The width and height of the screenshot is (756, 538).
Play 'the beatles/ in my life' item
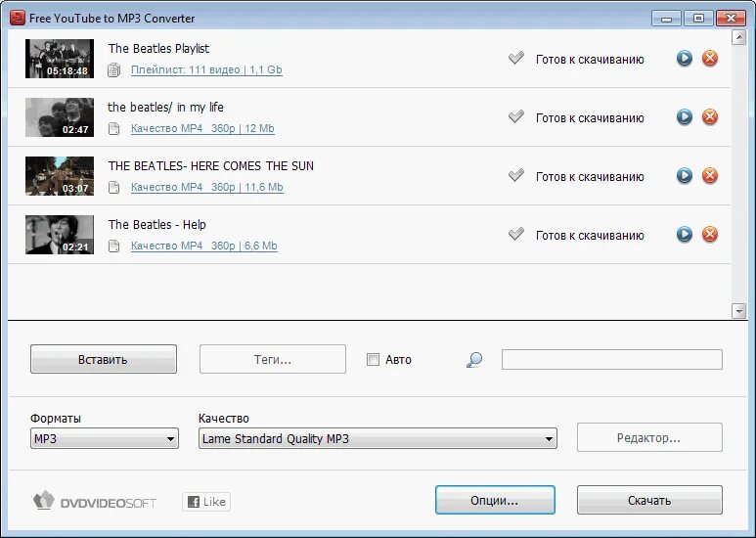tap(685, 117)
